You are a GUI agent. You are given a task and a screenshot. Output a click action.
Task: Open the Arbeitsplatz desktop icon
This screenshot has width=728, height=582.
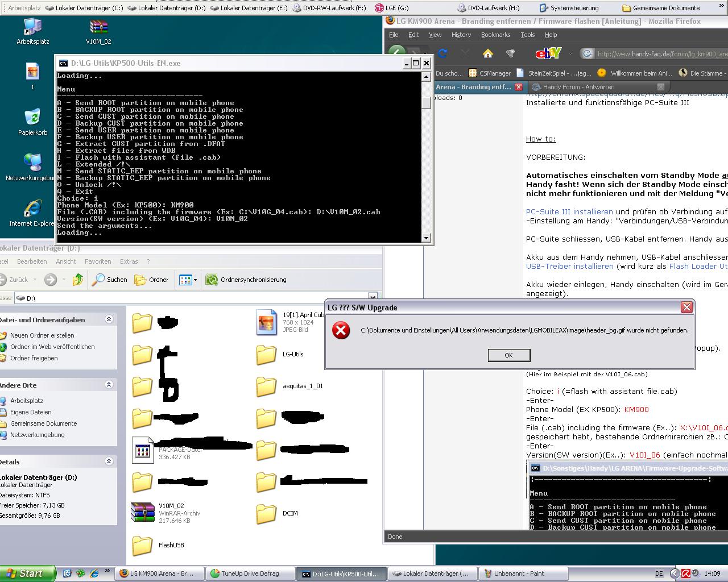point(32,31)
